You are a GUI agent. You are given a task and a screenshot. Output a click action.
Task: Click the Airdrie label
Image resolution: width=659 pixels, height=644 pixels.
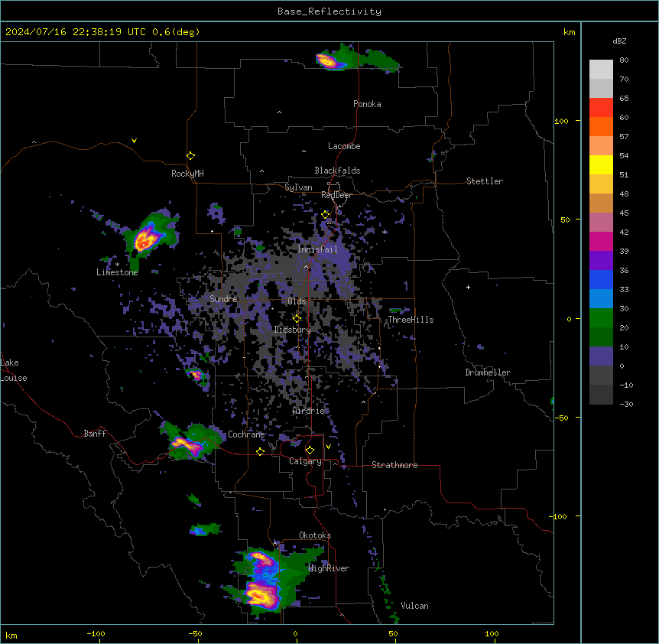click(x=309, y=411)
